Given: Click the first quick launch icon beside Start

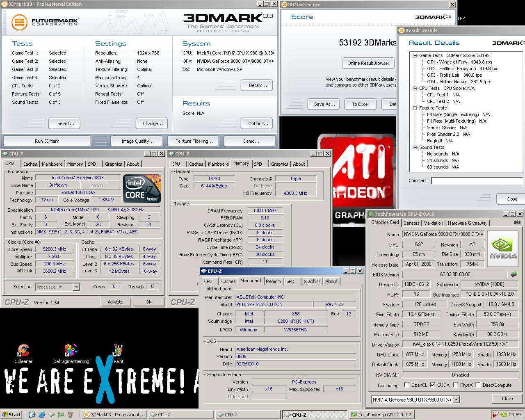Looking at the screenshot, I should coord(32,415).
